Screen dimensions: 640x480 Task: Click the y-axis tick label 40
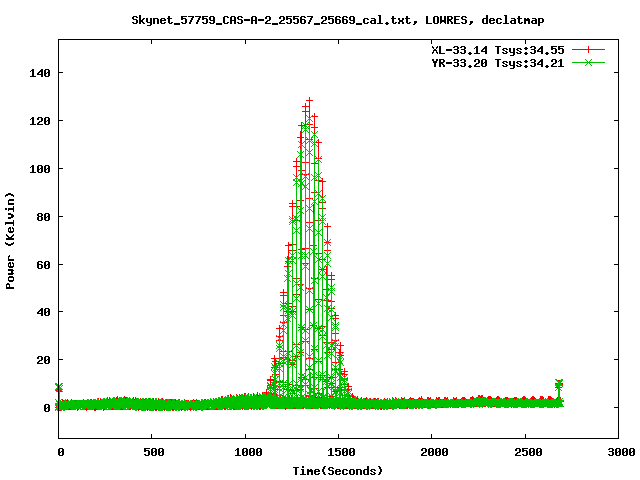click(43, 312)
